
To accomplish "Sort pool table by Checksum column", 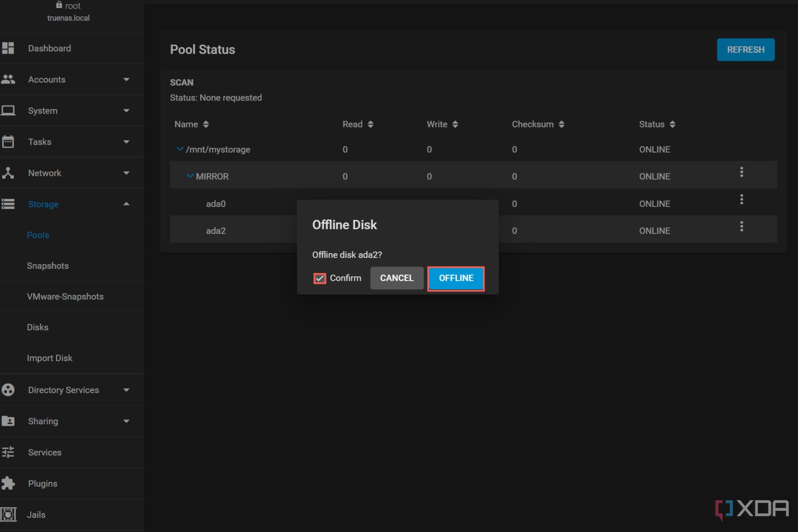I will (538, 124).
